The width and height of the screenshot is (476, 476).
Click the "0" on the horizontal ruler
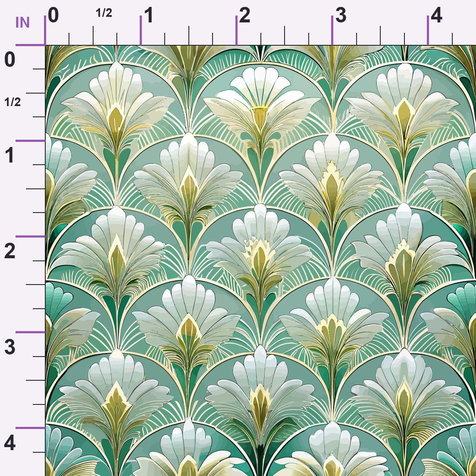point(53,15)
